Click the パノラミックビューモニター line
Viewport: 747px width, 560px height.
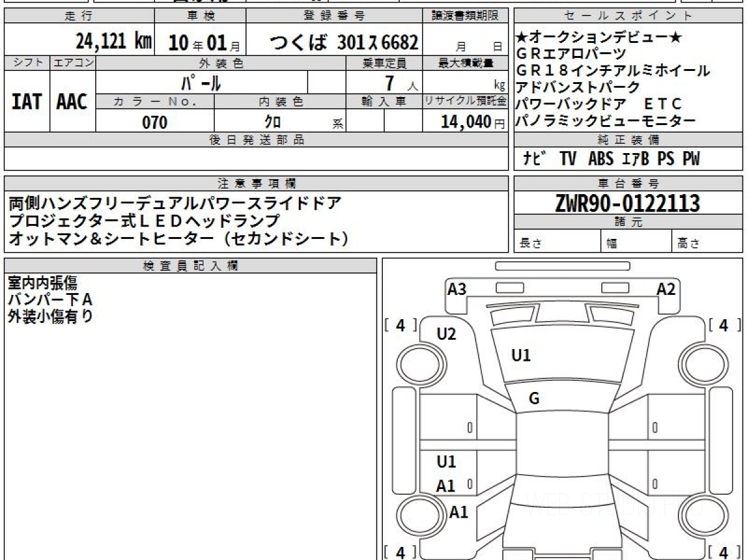[606, 121]
